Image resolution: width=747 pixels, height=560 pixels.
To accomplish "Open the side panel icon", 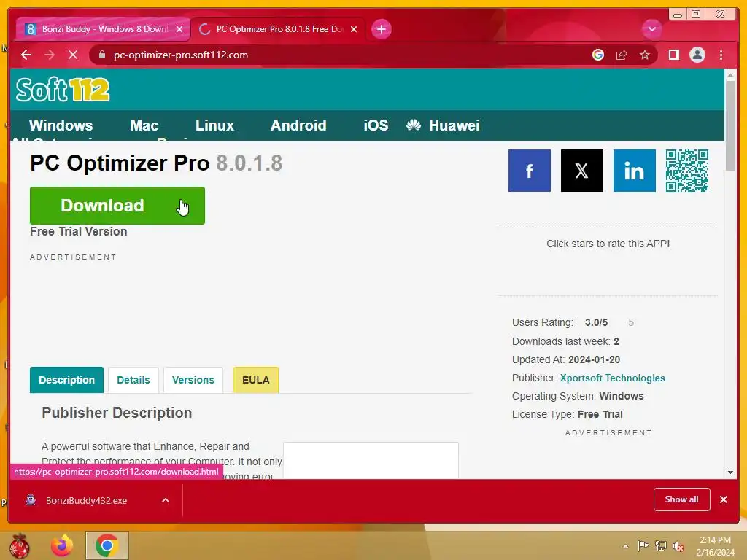I will click(673, 55).
